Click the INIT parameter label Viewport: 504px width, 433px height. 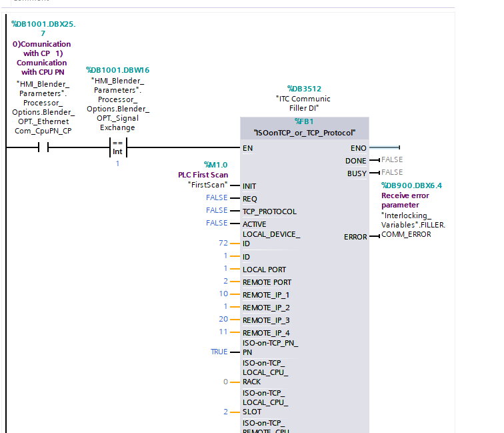tap(249, 186)
